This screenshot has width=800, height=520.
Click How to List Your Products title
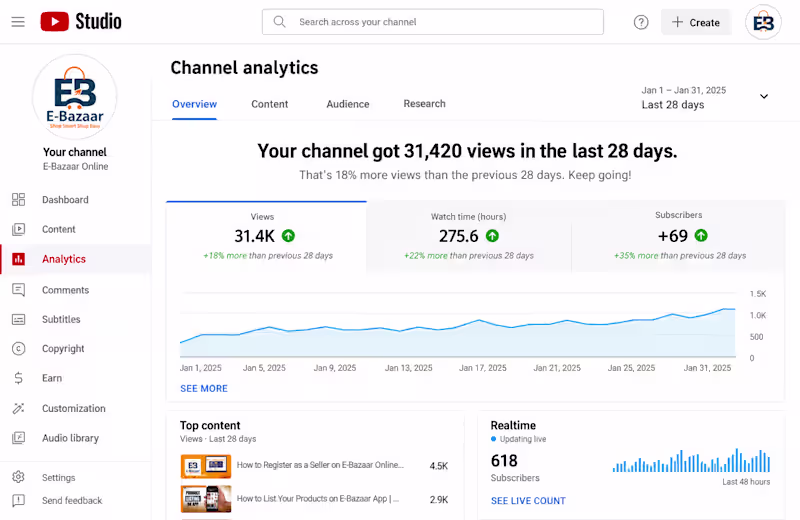(x=318, y=499)
